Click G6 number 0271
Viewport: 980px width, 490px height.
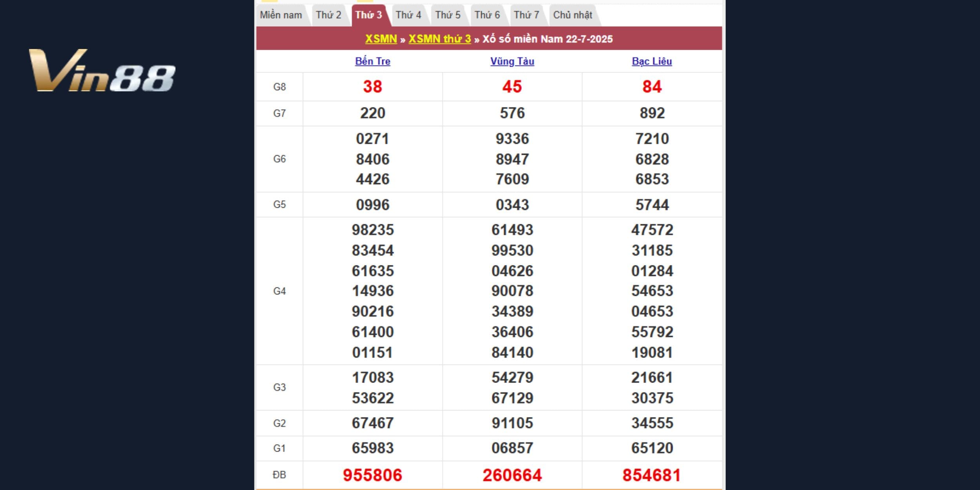click(x=372, y=139)
